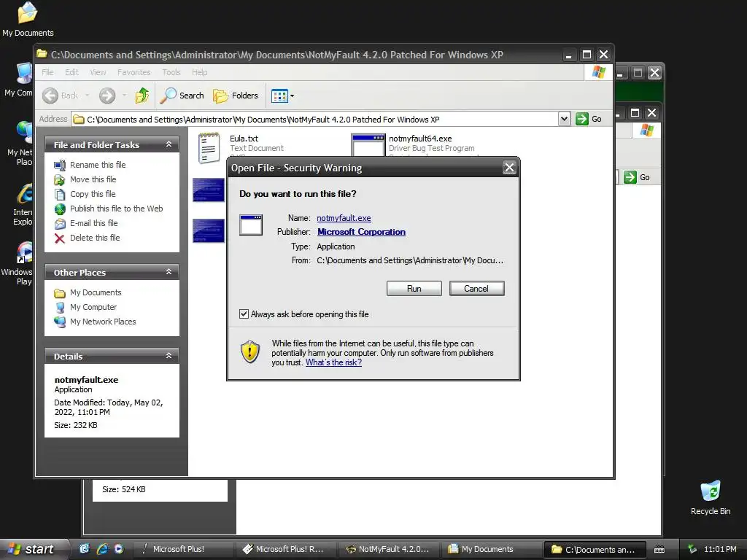Click the Search magnifier toolbar button
Image resolution: width=747 pixels, height=560 pixels.
[182, 96]
